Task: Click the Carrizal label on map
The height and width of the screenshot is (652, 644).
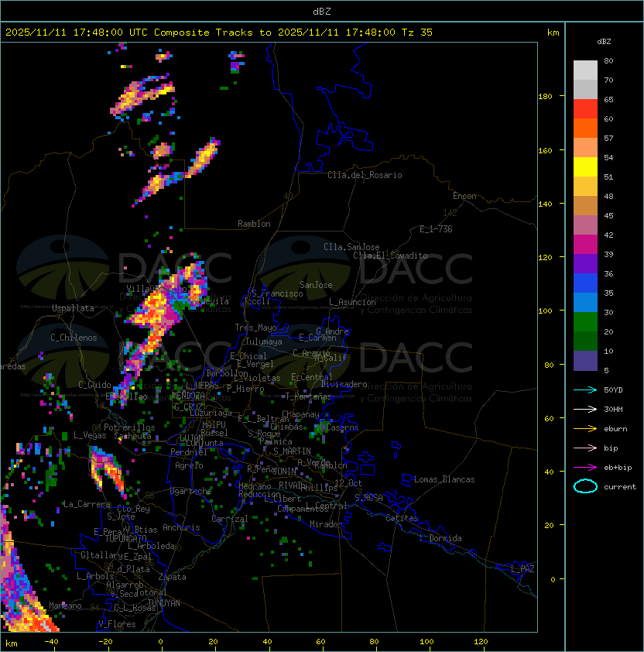Action: click(x=229, y=519)
